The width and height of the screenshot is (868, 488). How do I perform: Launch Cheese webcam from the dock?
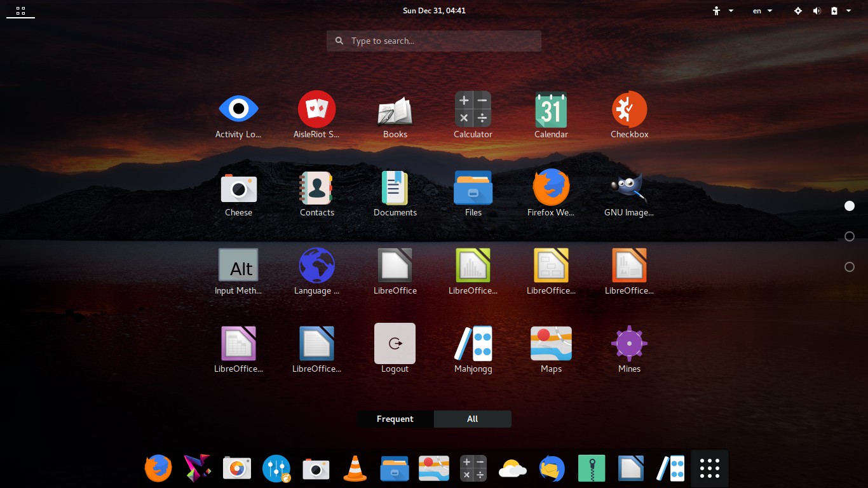[316, 469]
